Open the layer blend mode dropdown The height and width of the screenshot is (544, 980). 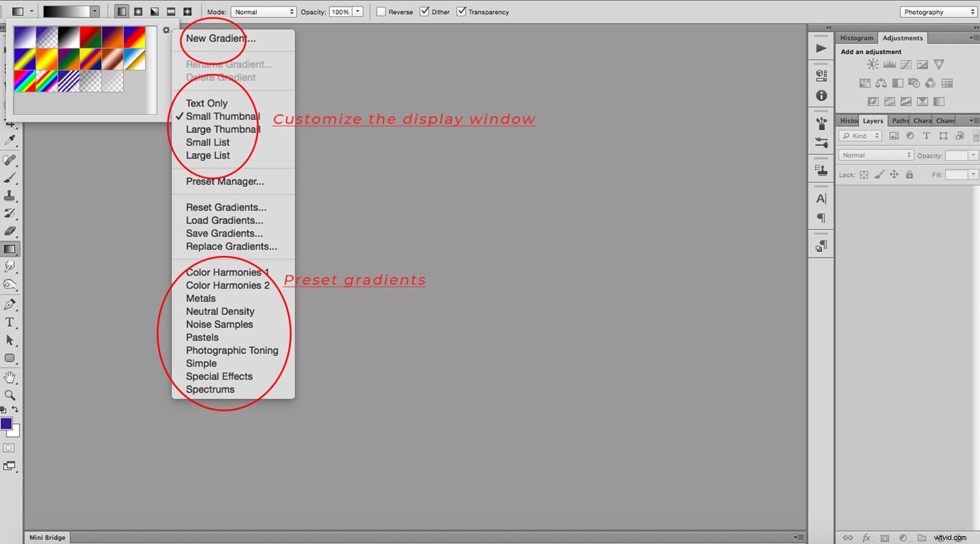[x=875, y=155]
